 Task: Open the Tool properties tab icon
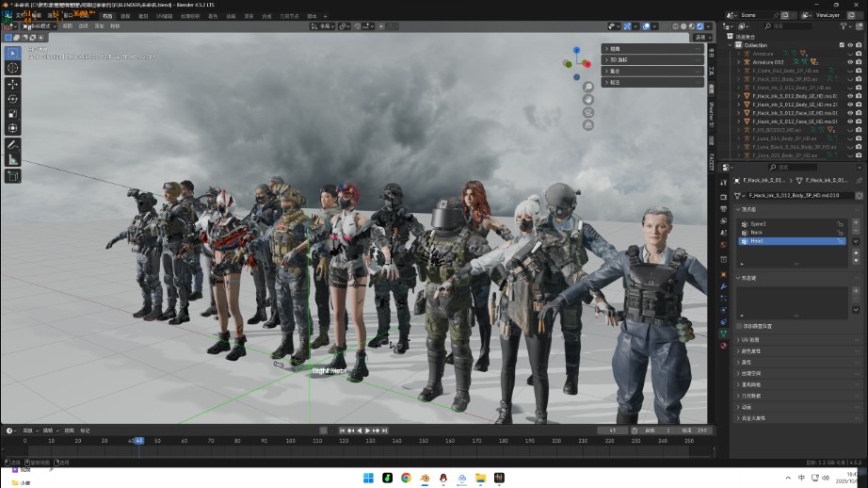[724, 182]
